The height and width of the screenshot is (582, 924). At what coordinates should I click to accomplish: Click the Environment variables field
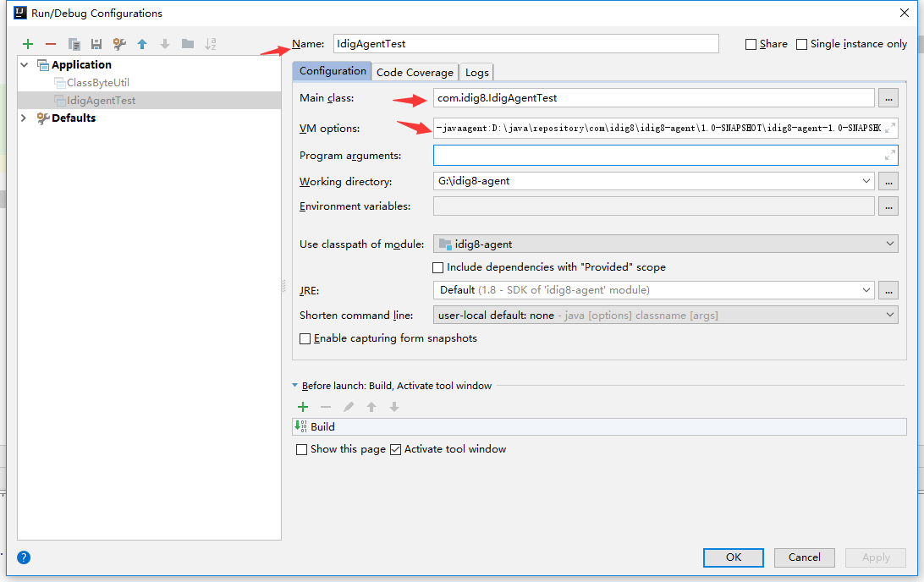coord(653,206)
